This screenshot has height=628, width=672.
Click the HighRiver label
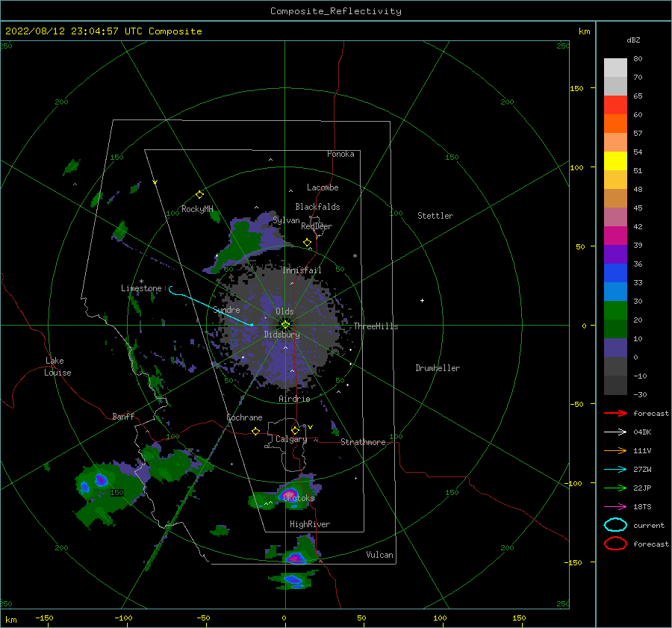pos(310,524)
